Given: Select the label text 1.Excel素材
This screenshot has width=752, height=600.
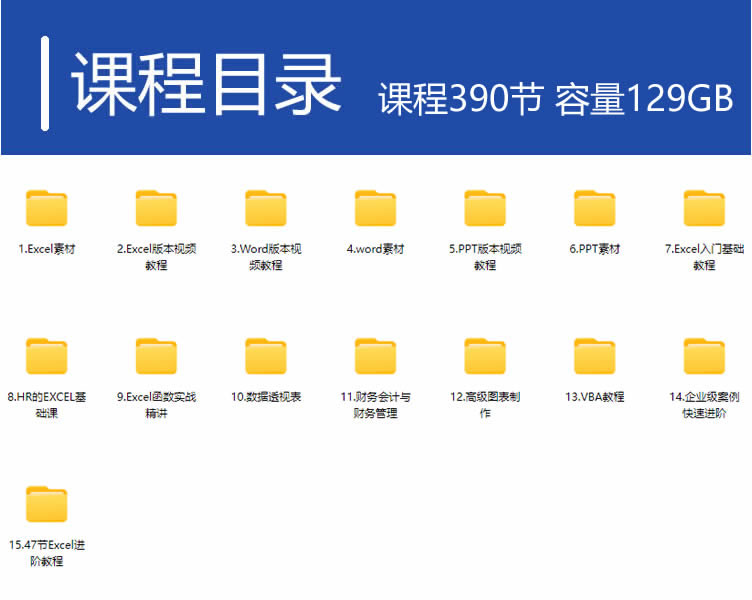Looking at the screenshot, I should pyautogui.click(x=47, y=249).
